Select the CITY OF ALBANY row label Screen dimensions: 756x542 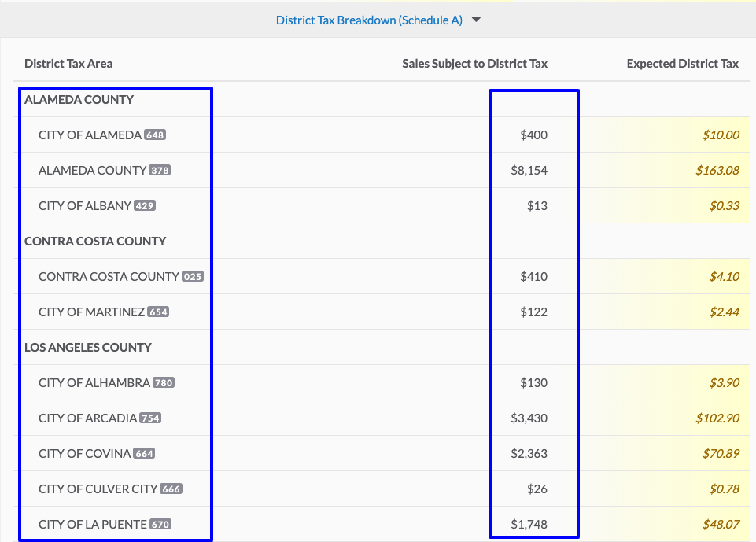coord(85,206)
